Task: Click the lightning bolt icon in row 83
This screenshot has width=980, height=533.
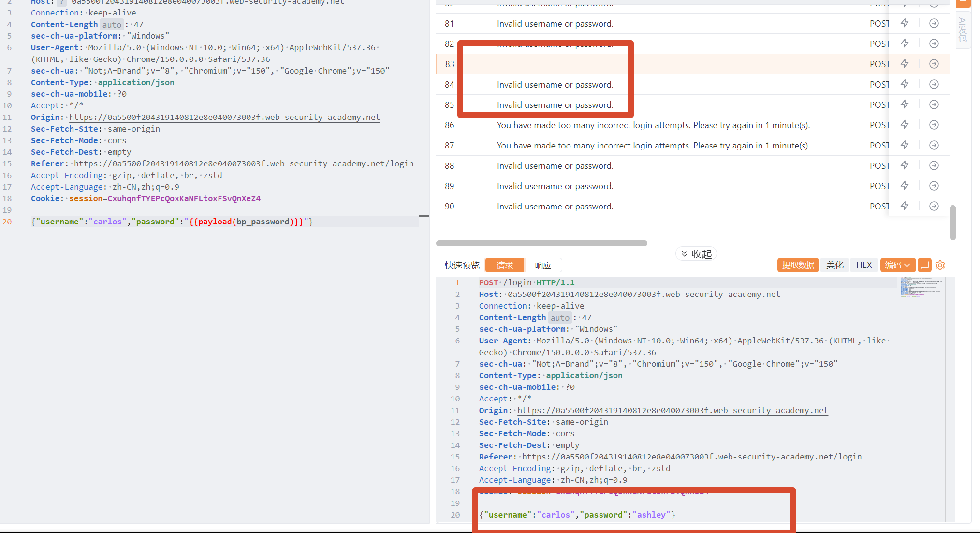Action: (904, 64)
